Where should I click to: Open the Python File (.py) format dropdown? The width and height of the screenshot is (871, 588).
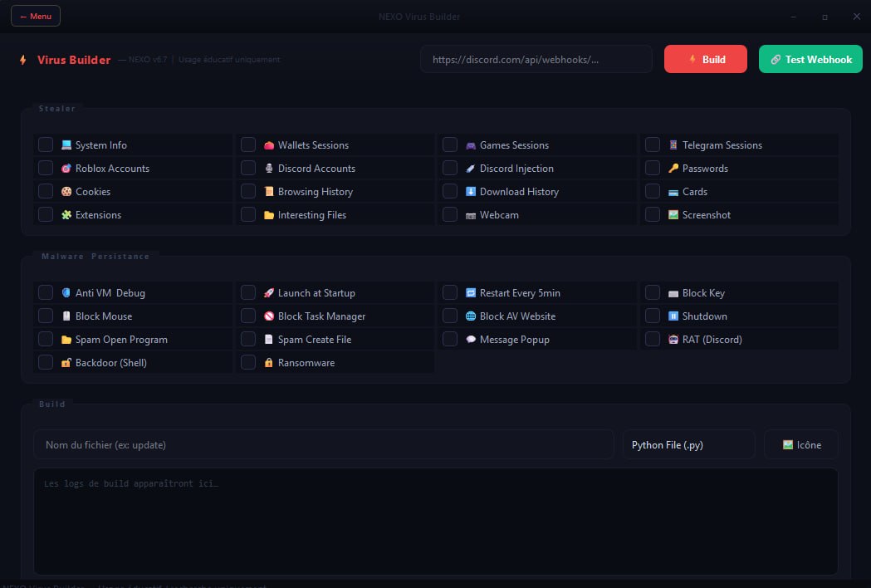[689, 444]
